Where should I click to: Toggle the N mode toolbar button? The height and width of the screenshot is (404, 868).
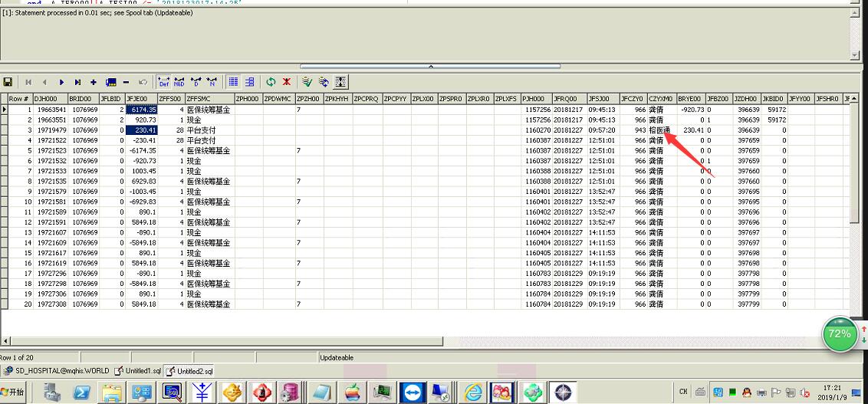(212, 82)
